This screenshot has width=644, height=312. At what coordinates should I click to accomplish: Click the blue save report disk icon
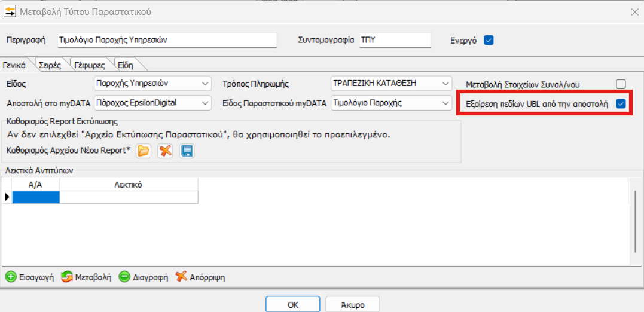[187, 151]
